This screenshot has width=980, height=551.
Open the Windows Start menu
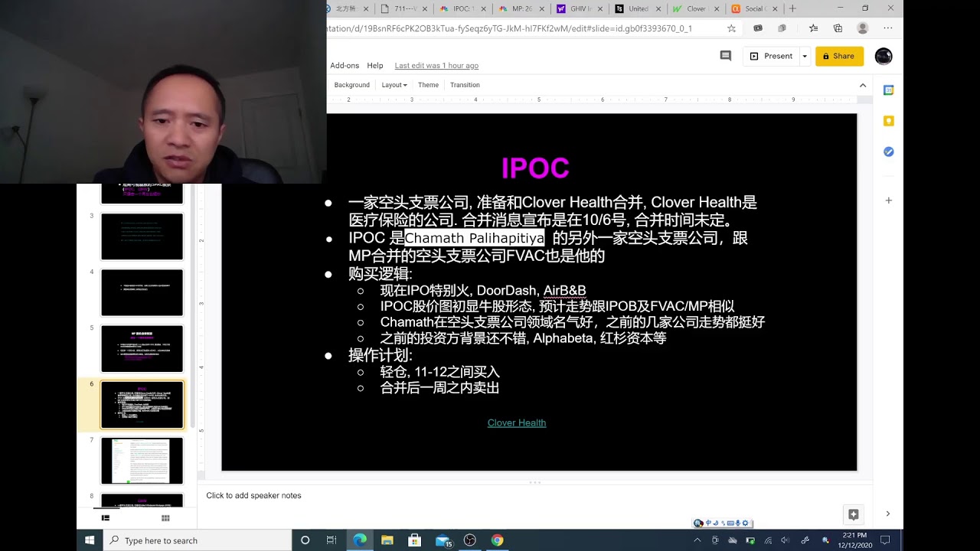(x=90, y=540)
